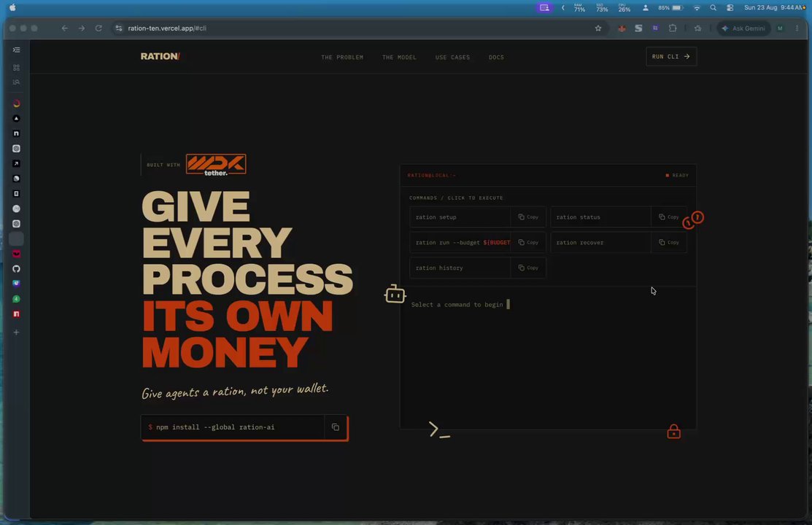Copy the 'ration run --budget' command
Screen dimensions: 812x525
(528, 242)
